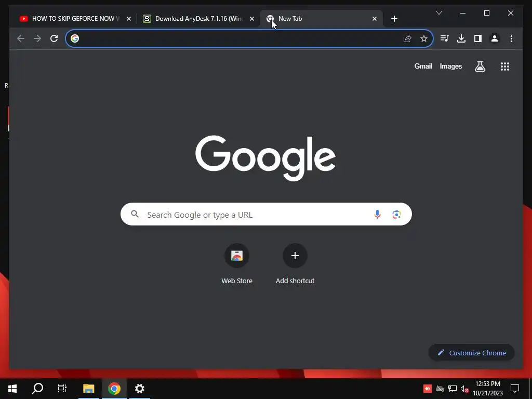Click the Customize Chrome button
532x399 pixels.
click(x=472, y=353)
